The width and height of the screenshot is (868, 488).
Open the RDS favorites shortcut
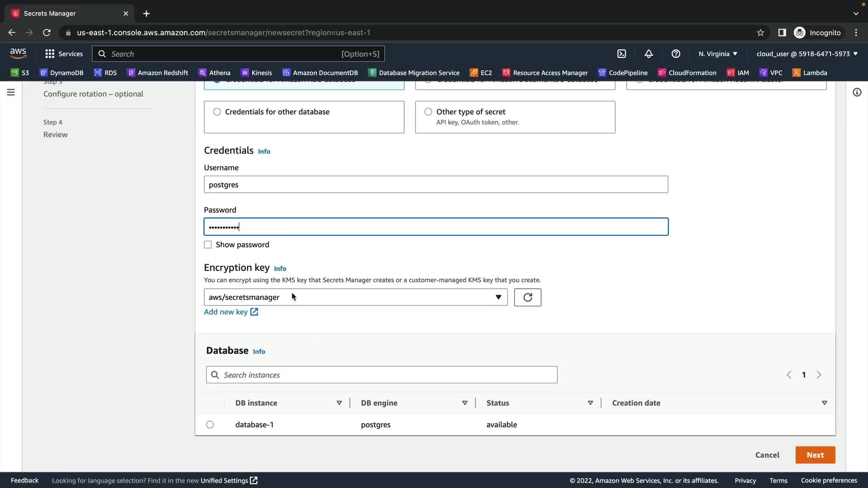tap(105, 73)
